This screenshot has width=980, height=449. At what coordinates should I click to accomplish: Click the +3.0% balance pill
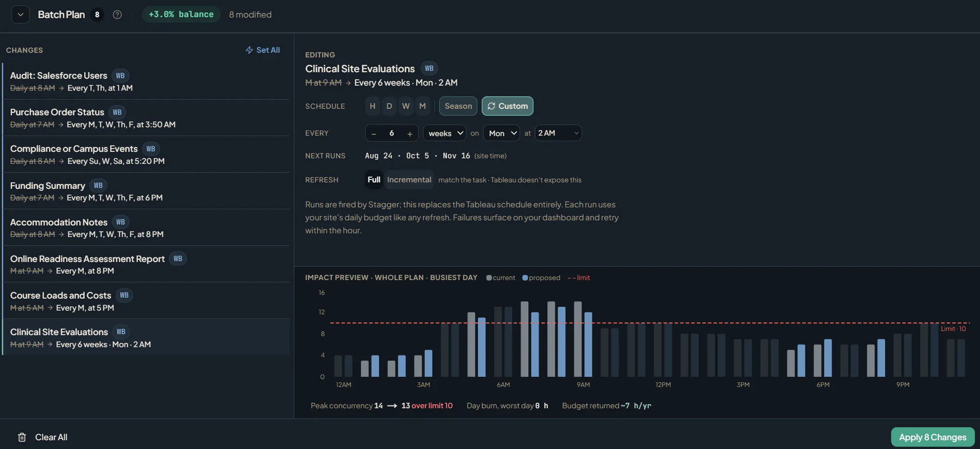[x=181, y=14]
